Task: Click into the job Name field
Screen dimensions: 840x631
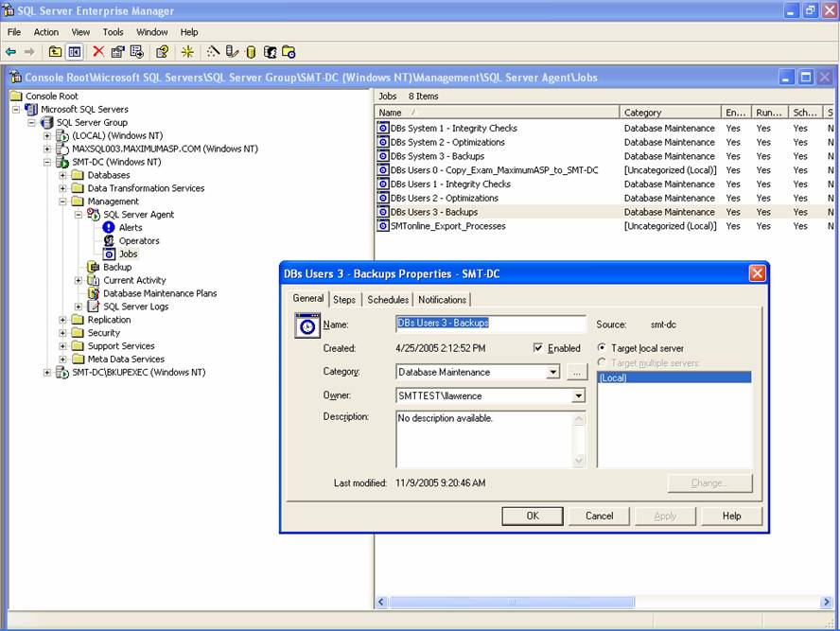Action: (491, 323)
